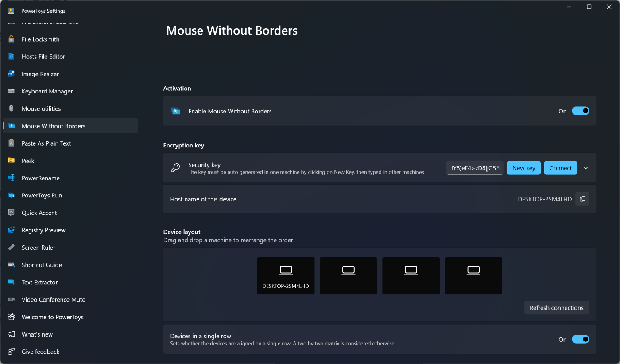Screen dimensions: 620x364
Task: Click the security key icon
Action: 175,168
